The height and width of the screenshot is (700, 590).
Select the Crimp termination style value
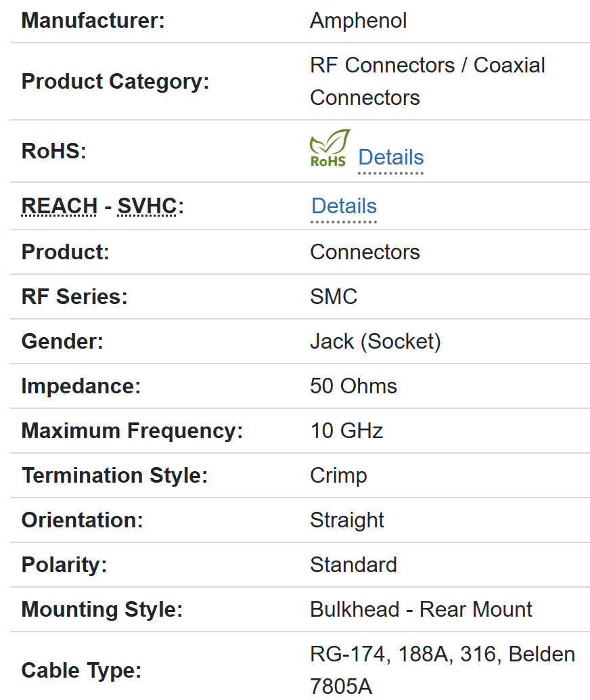click(338, 475)
